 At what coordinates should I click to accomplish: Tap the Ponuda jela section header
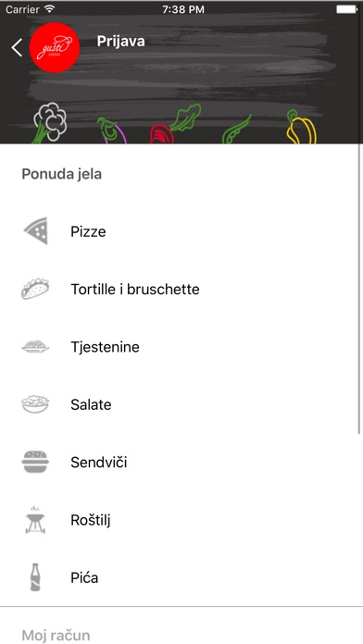(x=62, y=174)
